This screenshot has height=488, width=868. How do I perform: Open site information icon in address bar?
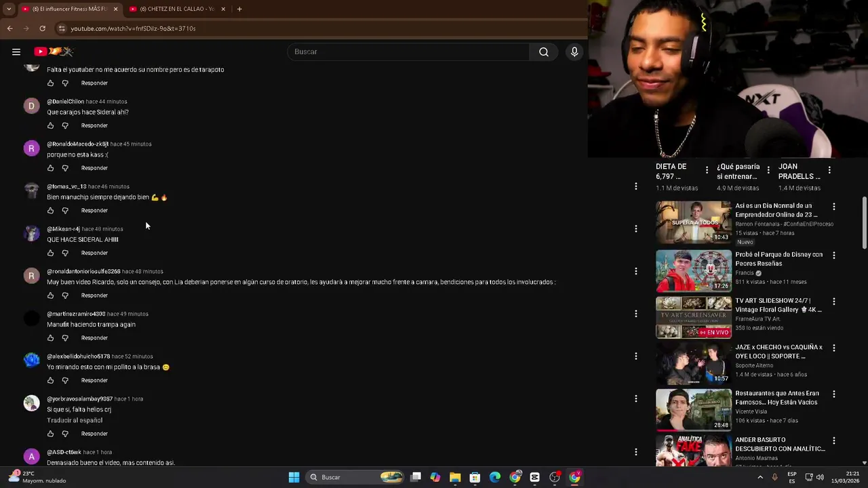pos(62,28)
